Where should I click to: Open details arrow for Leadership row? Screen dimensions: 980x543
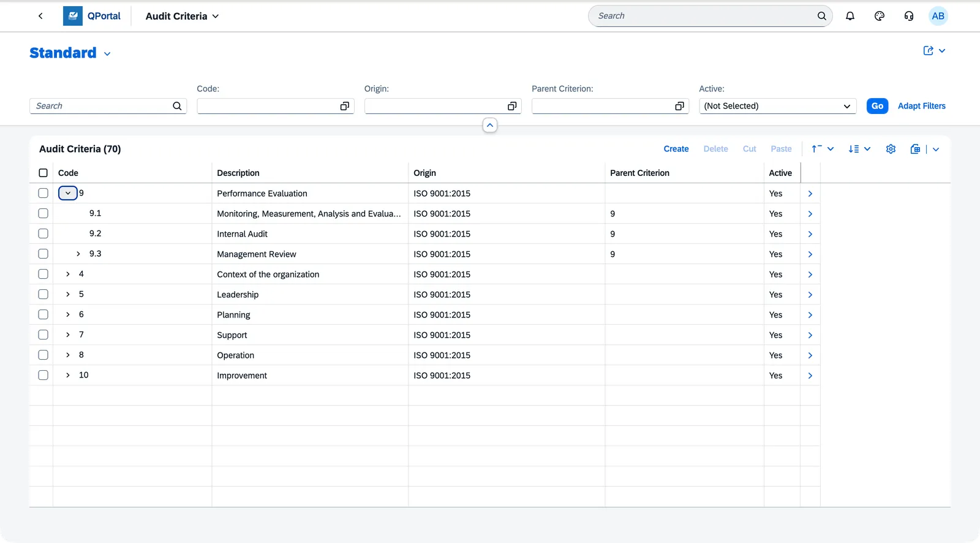810,295
